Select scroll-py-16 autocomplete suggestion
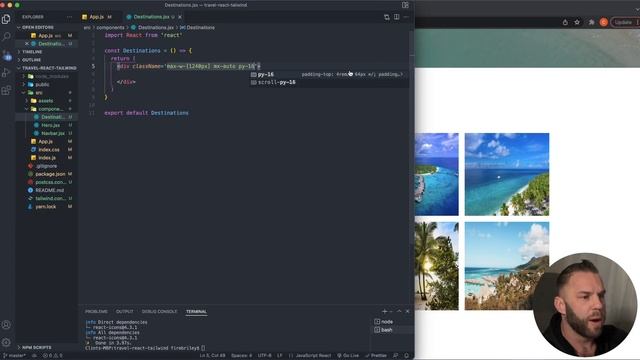This screenshot has height=360, width=640. (329, 82)
